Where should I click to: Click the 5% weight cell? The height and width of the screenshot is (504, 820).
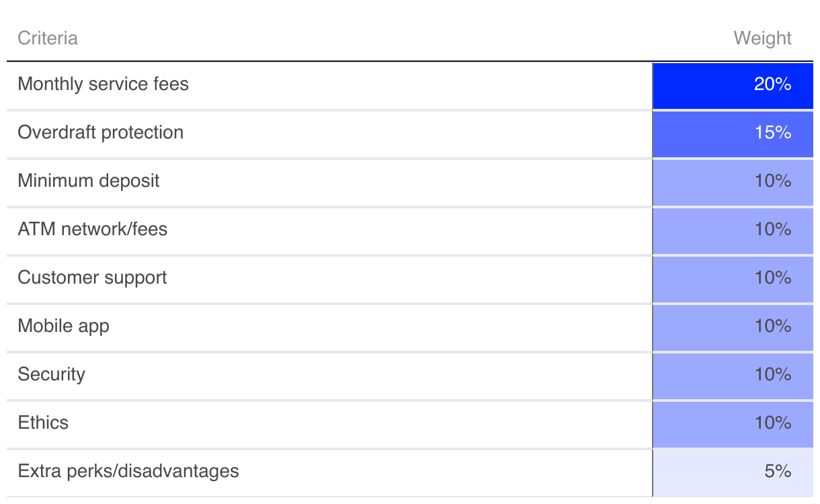pos(733,472)
